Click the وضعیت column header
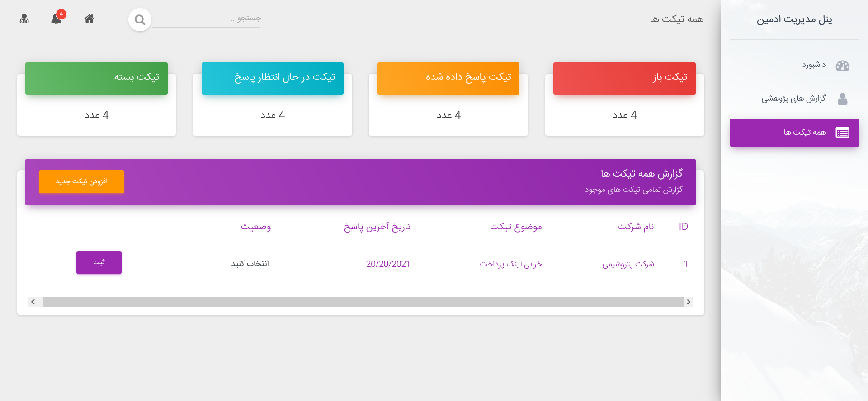This screenshot has width=868, height=401. pos(256,227)
